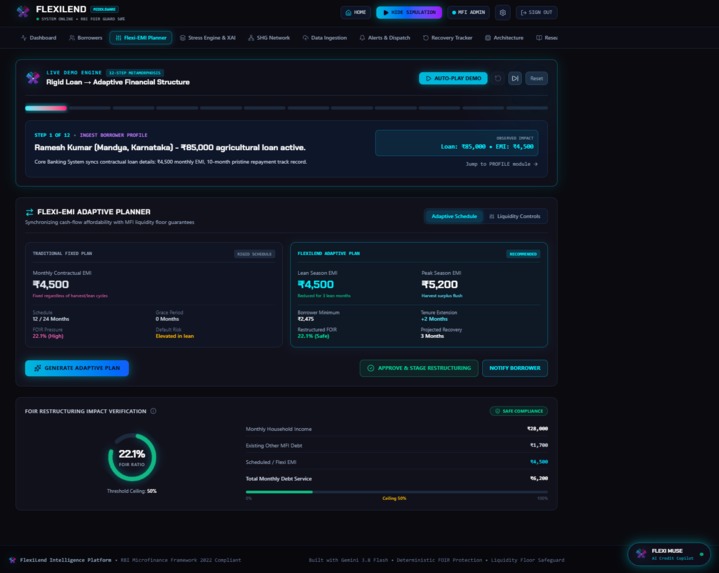Click the '22.1% (Safe)' Restructured FOIR value
Viewport: 719px width, 573px height.
coord(314,336)
